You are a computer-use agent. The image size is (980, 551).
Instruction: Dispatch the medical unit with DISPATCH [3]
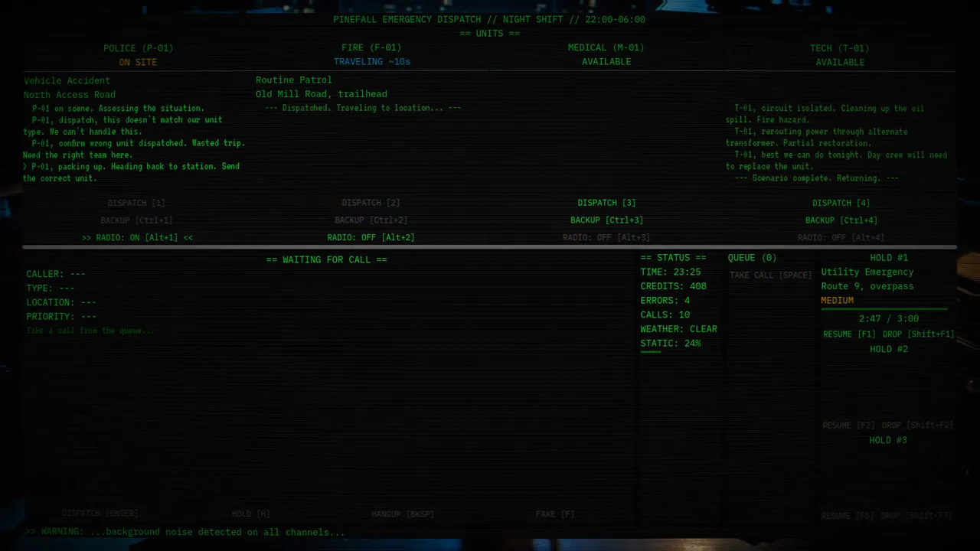[x=606, y=203]
